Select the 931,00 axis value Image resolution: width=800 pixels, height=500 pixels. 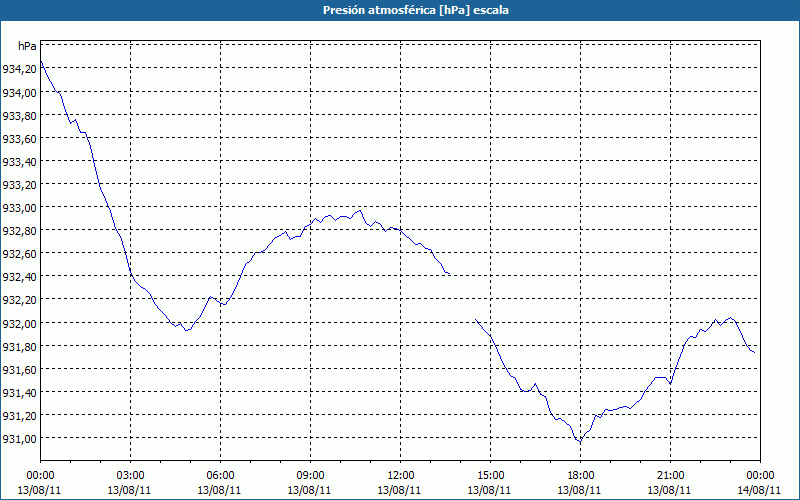20,438
